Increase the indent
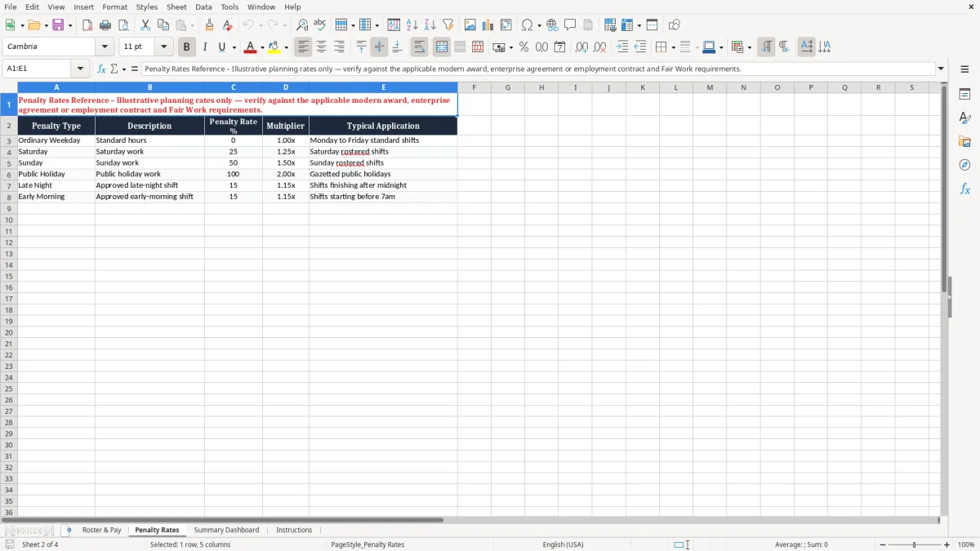This screenshot has width=980, height=551. [x=622, y=47]
